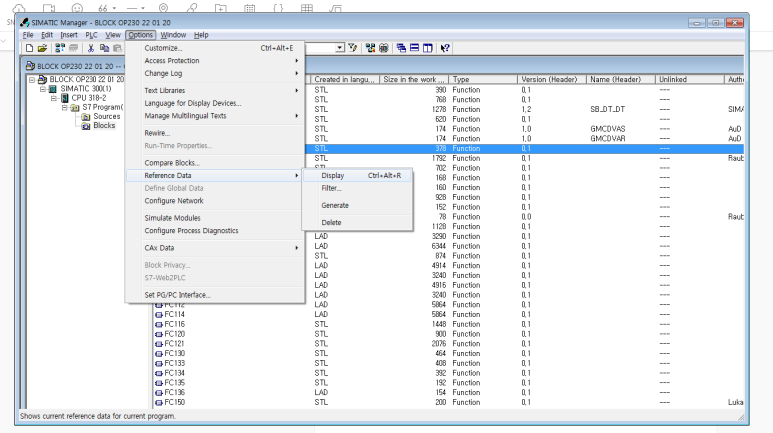Collapse the BLOCK OP230 root tree node
The height and width of the screenshot is (433, 773).
point(32,79)
